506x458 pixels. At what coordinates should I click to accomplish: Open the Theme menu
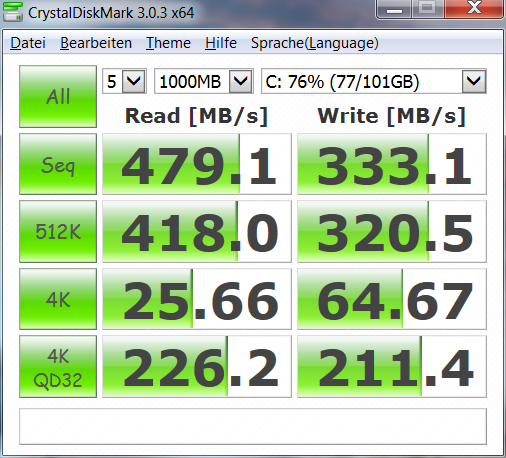[168, 43]
